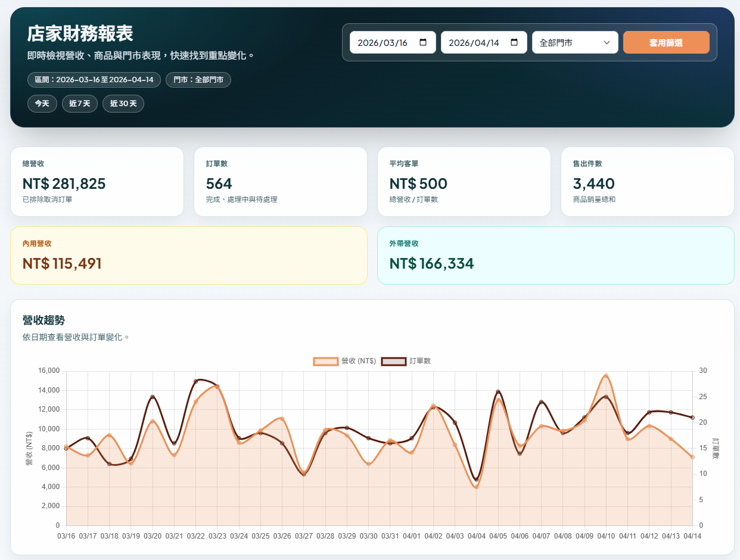This screenshot has height=560, width=740.
Task: Click the 門市：全部門市 chip
Action: [x=198, y=80]
